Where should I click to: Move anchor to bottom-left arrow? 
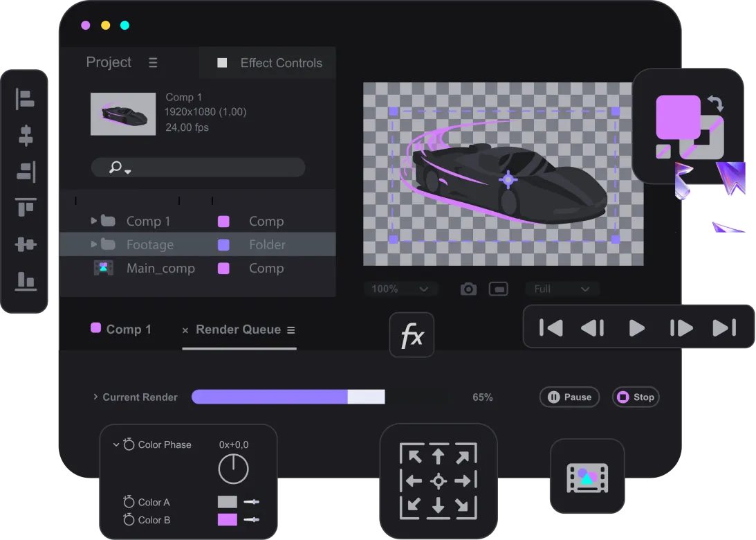point(414,505)
